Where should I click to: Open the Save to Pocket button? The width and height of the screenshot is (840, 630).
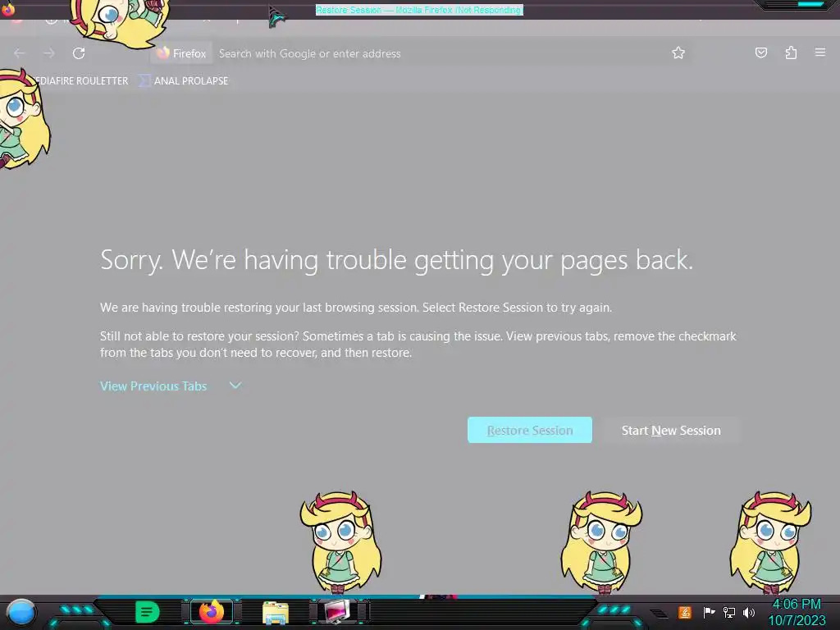click(x=760, y=52)
